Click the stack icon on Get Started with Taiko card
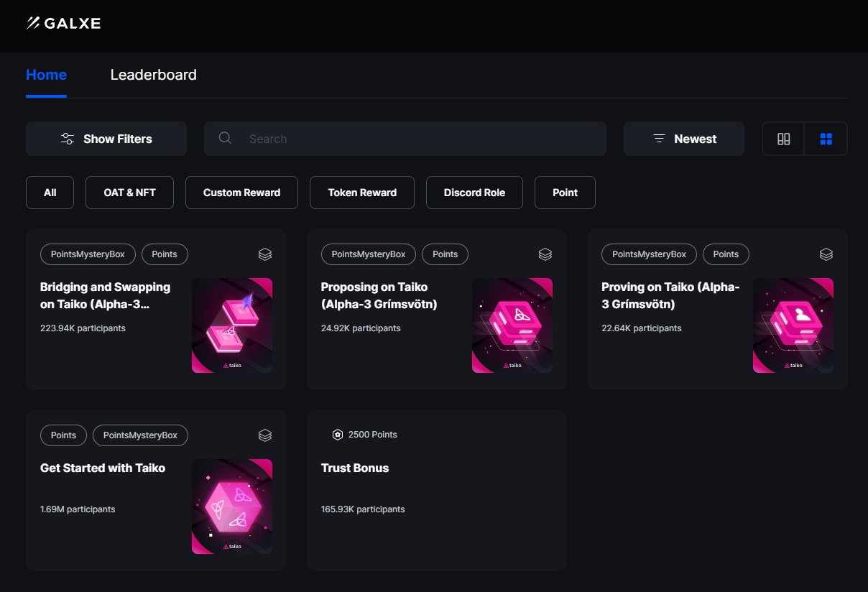The image size is (868, 592). pyautogui.click(x=264, y=435)
